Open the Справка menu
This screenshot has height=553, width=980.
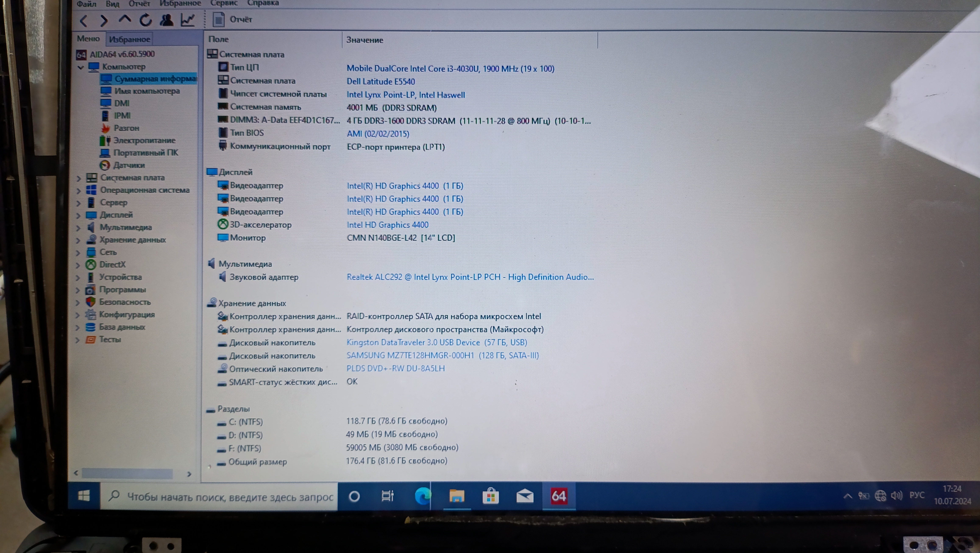pos(263,3)
